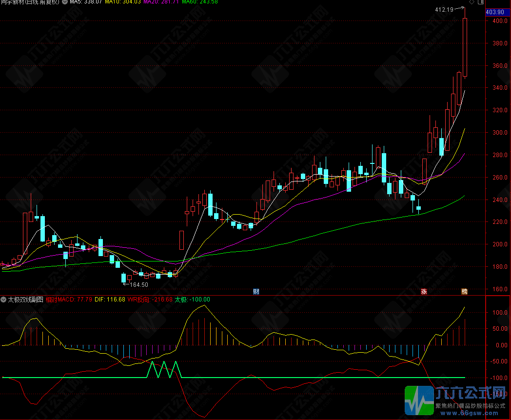Image resolution: width=511 pixels, height=420 pixels.
Task: Click the 412.19 high price label
Action: click(x=444, y=9)
